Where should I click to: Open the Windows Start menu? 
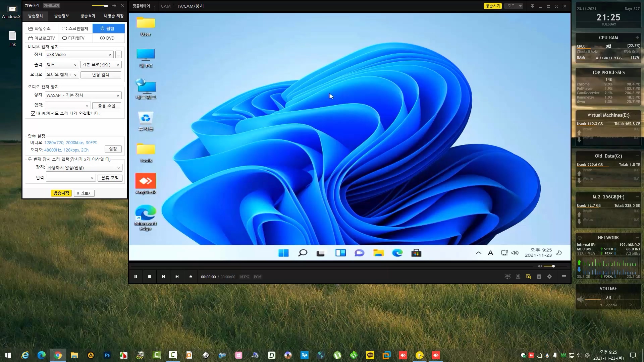[8, 355]
